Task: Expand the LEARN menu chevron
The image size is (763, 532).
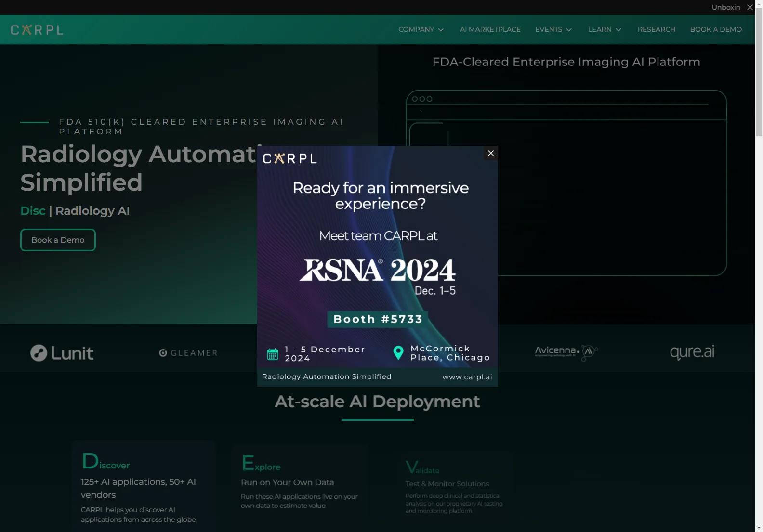Action: coord(618,30)
